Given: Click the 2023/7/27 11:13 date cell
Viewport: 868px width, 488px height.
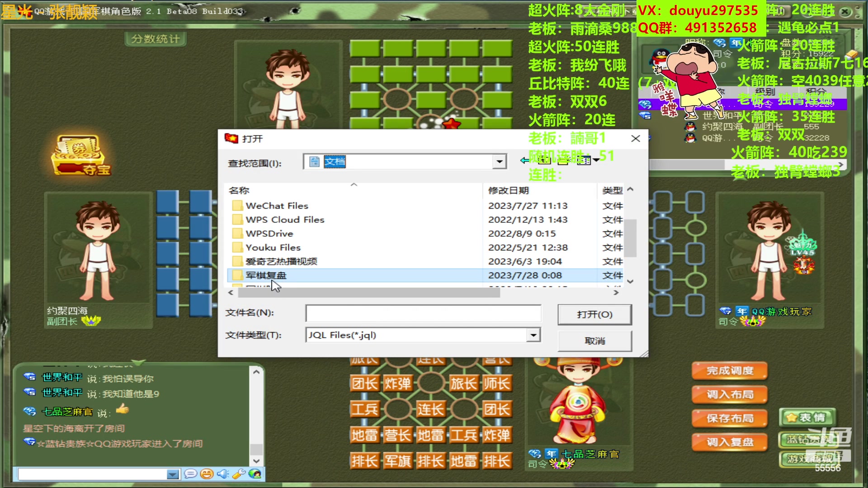Looking at the screenshot, I should click(x=528, y=206).
